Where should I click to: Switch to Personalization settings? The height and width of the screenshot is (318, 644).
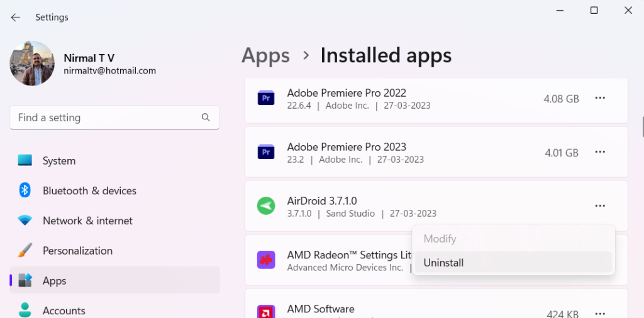[x=77, y=251]
